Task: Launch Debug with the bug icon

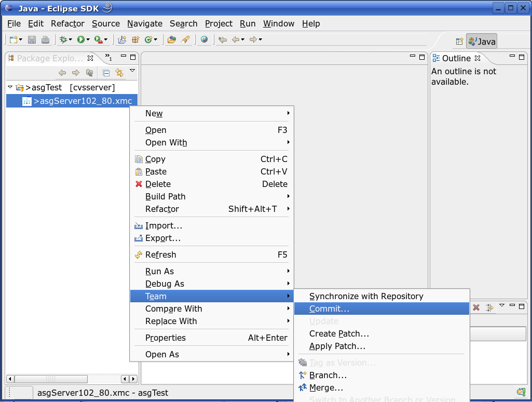Action: [x=63, y=39]
